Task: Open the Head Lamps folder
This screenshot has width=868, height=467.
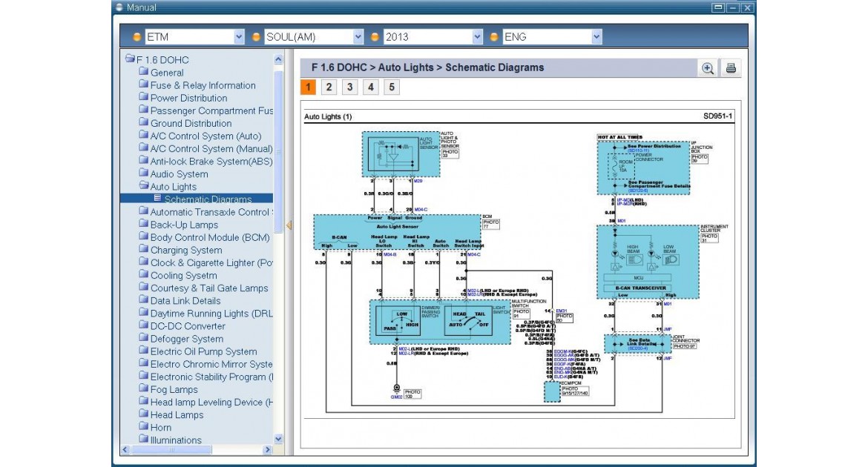Action: pos(171,416)
